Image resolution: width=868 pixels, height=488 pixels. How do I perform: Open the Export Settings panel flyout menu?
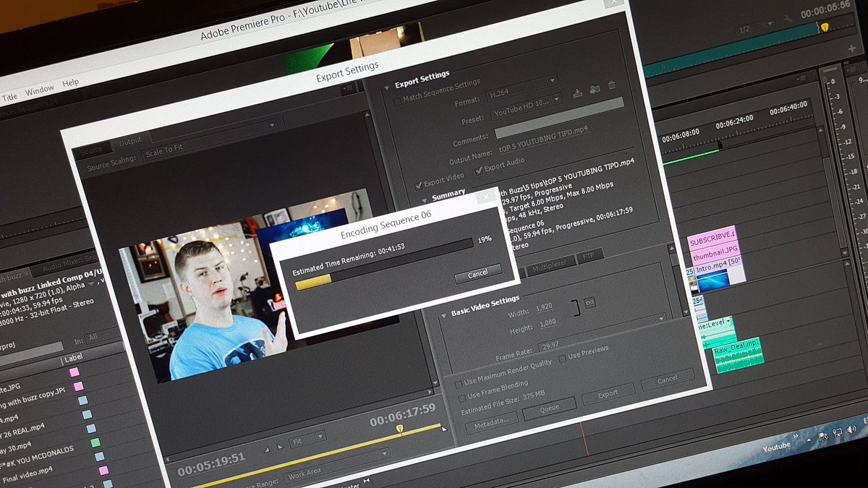pyautogui.click(x=349, y=88)
